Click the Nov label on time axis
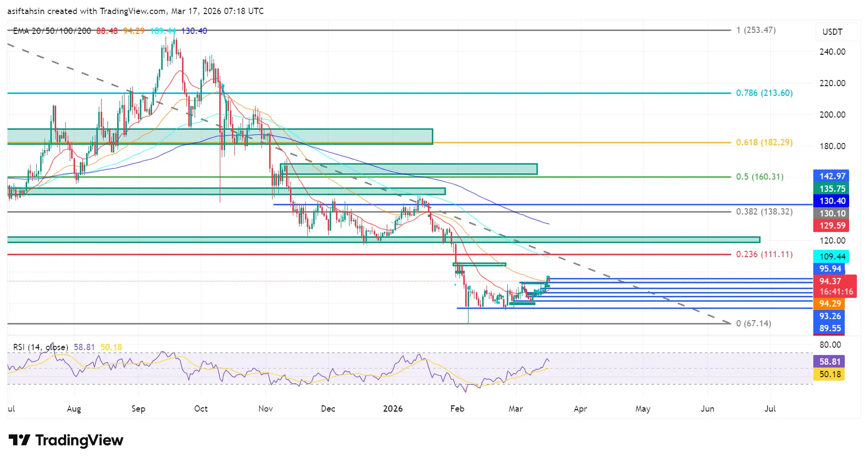The height and width of the screenshot is (462, 868). [266, 409]
